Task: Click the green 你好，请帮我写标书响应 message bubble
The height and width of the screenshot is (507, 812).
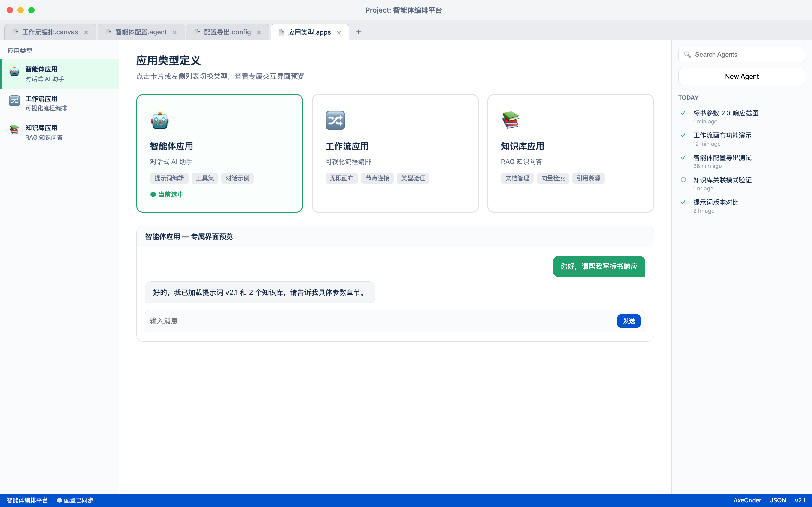Action: [599, 266]
